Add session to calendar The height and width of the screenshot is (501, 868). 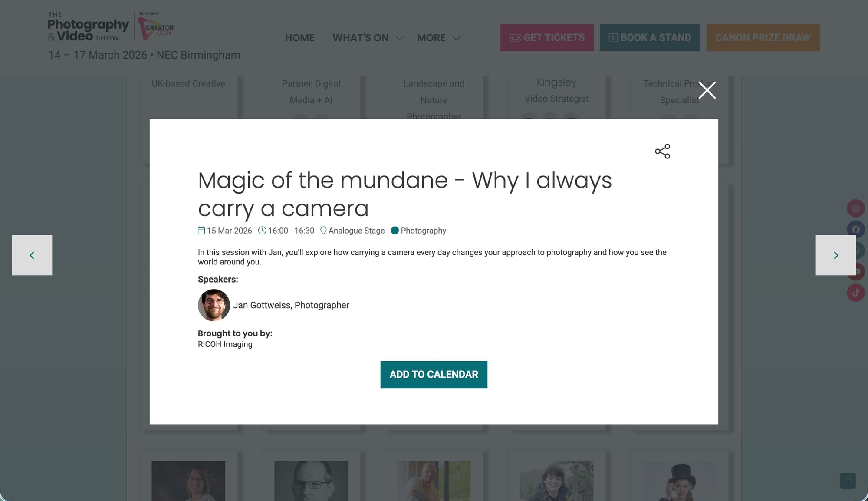434,375
